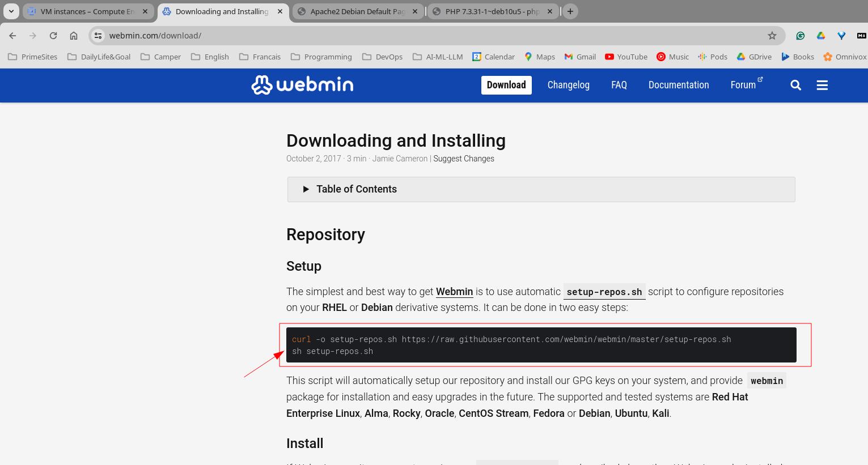Screen dimensions: 868x465
Task: Open Forum external link
Action: (746, 85)
